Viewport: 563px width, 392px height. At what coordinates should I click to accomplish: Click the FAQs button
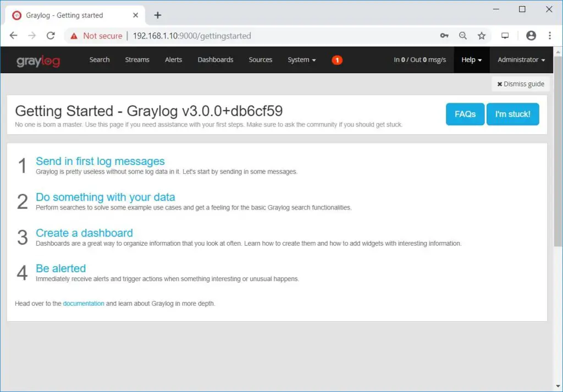[x=465, y=114]
